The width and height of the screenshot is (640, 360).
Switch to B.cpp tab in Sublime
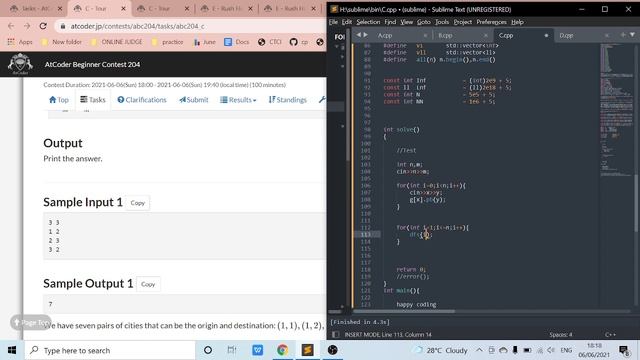coord(445,36)
